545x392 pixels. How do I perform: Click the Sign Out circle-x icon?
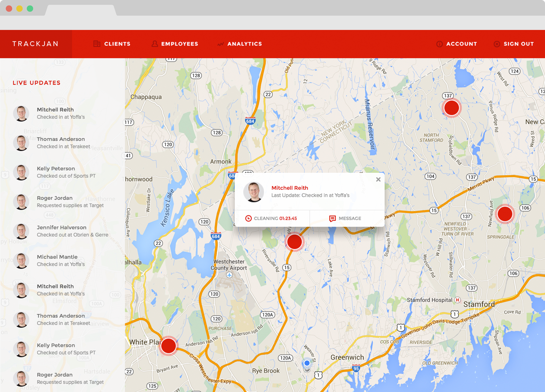pos(497,44)
